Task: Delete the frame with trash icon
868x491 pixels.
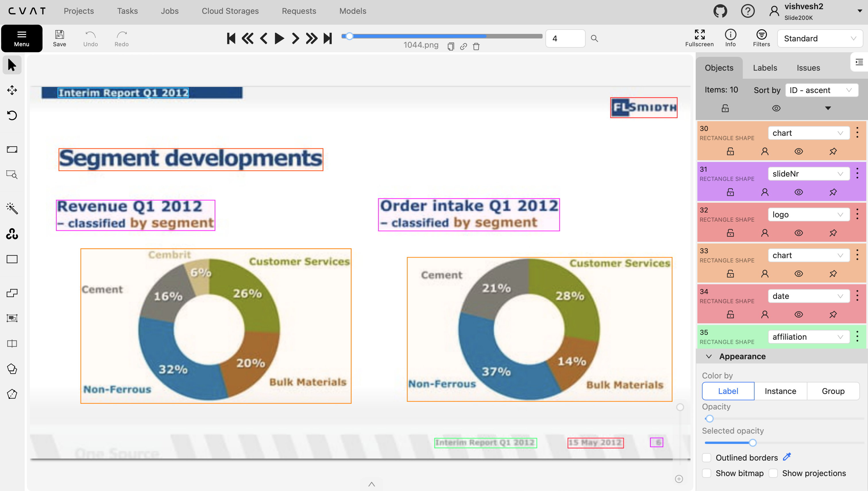Action: 476,46
